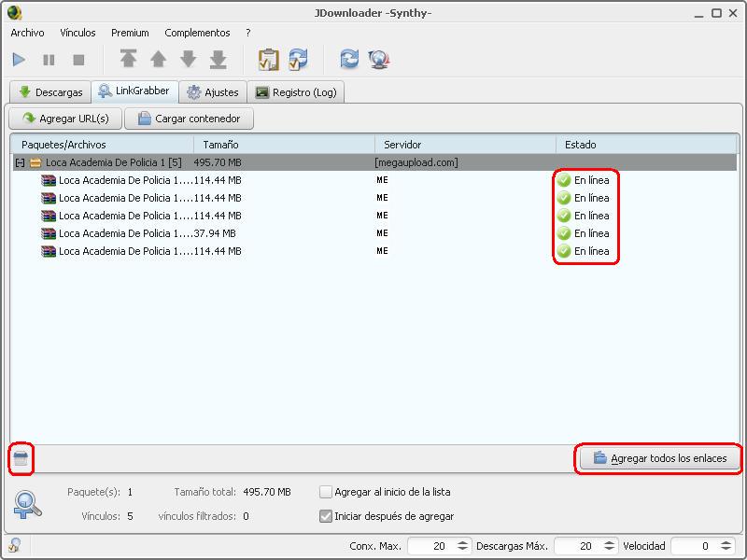This screenshot has width=747, height=560.
Task: Open the Complementos menu
Action: click(x=197, y=33)
